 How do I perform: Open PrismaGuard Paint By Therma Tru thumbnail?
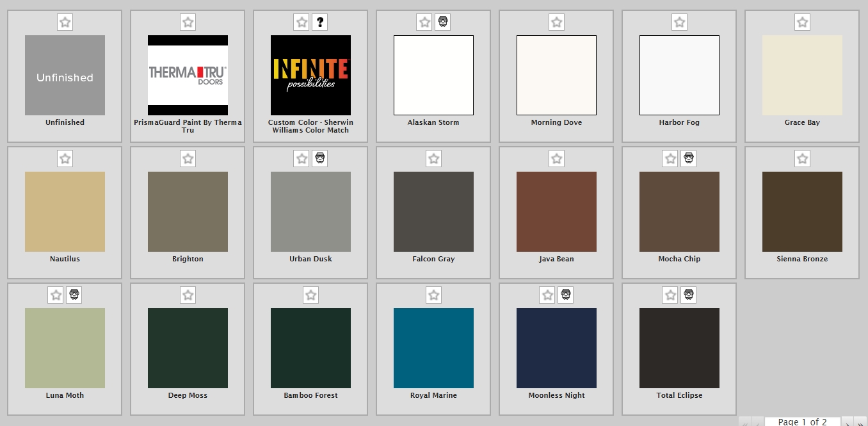click(x=188, y=75)
